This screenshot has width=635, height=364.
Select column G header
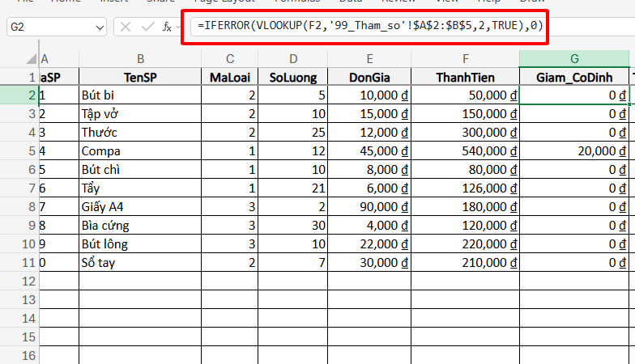pyautogui.click(x=574, y=59)
